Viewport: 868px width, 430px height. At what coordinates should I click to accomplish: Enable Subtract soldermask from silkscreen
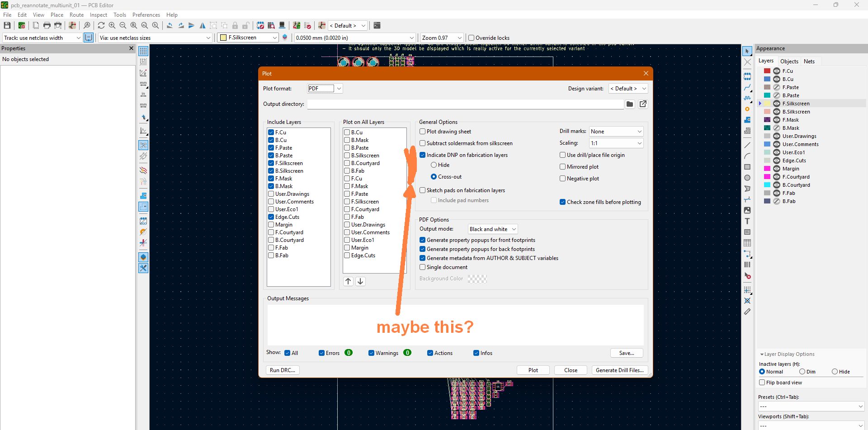422,143
